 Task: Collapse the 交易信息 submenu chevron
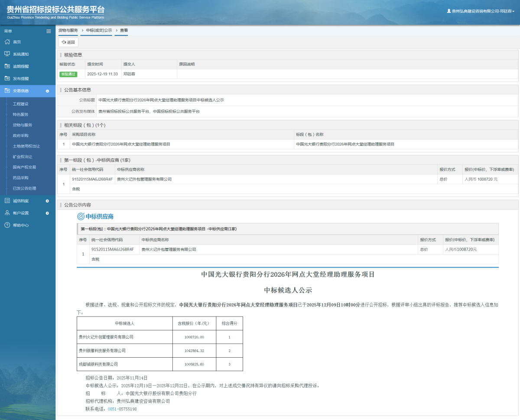tap(47, 90)
